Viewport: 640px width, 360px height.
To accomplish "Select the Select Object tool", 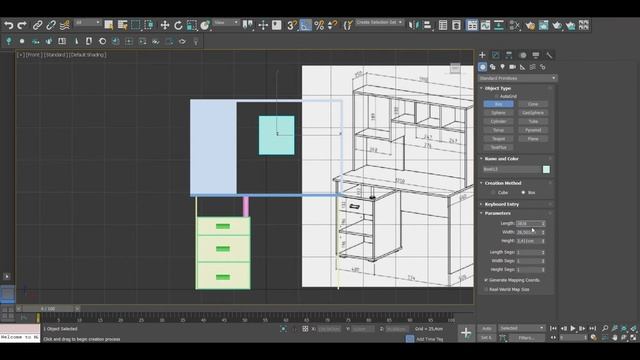I will [109, 25].
